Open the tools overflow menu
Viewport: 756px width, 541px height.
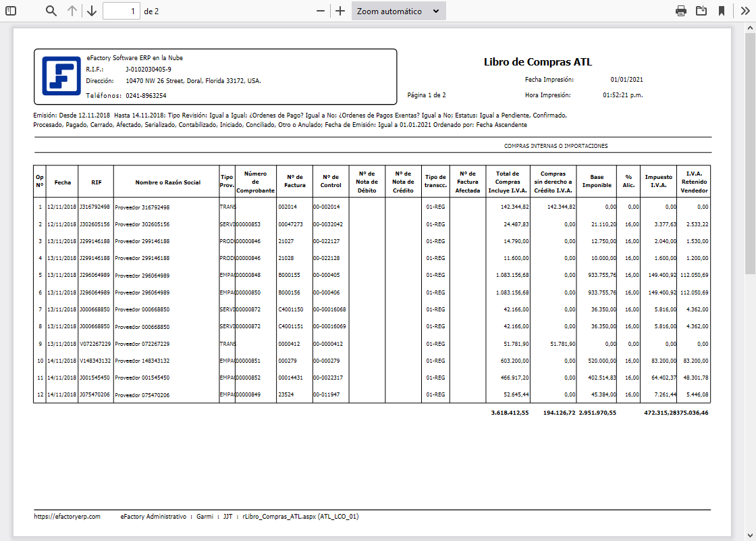tap(742, 11)
